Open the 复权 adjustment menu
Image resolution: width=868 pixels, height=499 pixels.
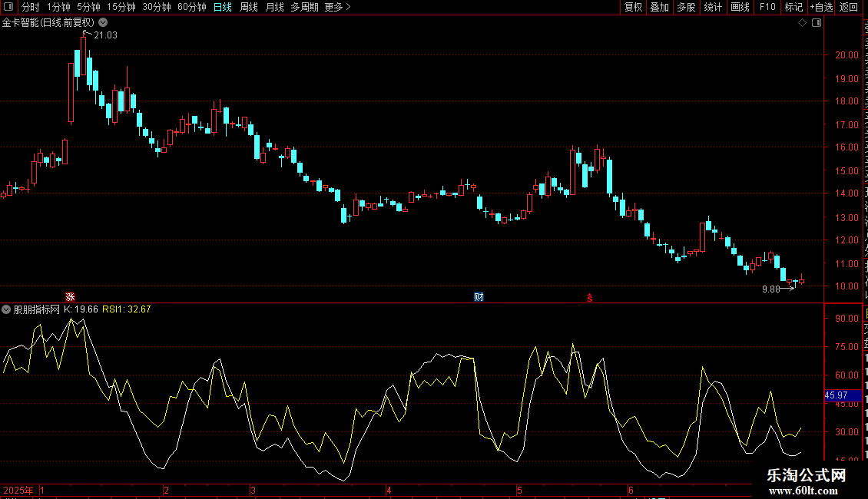point(633,7)
